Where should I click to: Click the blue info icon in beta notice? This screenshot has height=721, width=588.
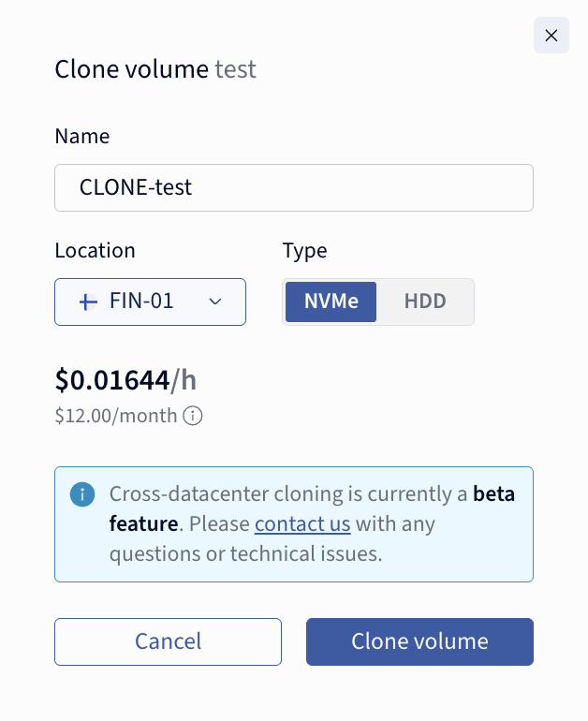pyautogui.click(x=82, y=494)
